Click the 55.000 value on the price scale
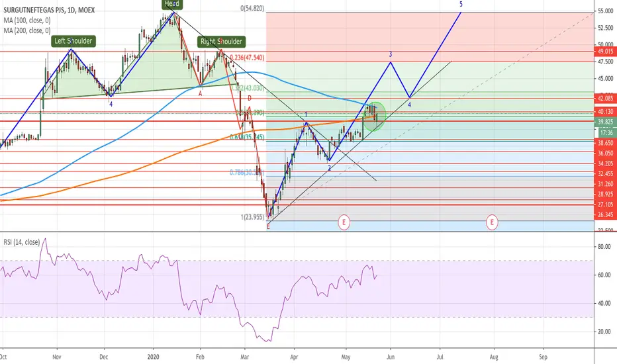The width and height of the screenshot is (617, 364). point(605,11)
